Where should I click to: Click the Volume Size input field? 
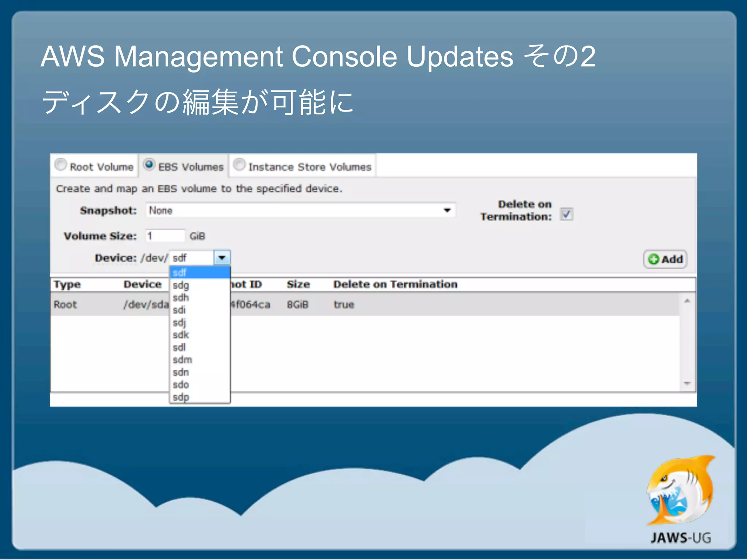click(165, 236)
